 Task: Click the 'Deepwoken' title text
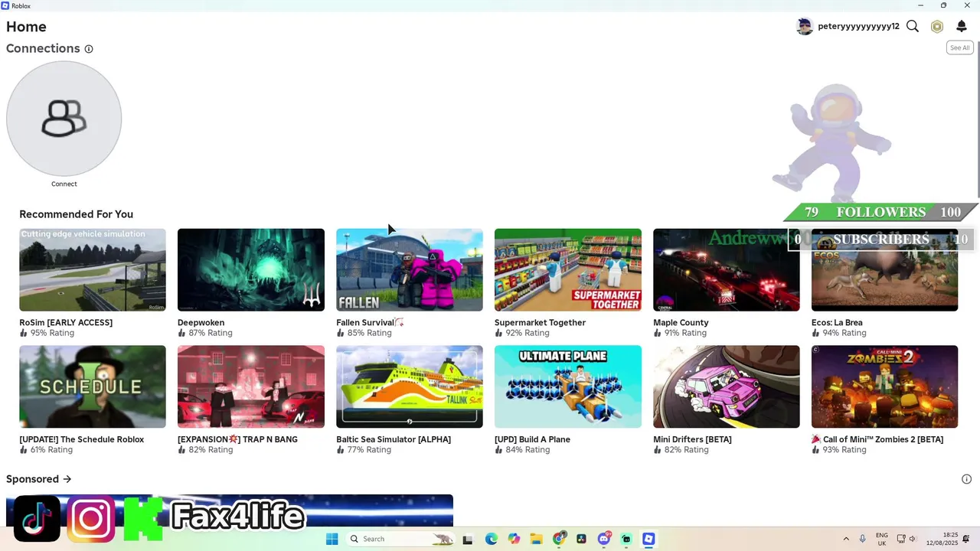click(201, 323)
